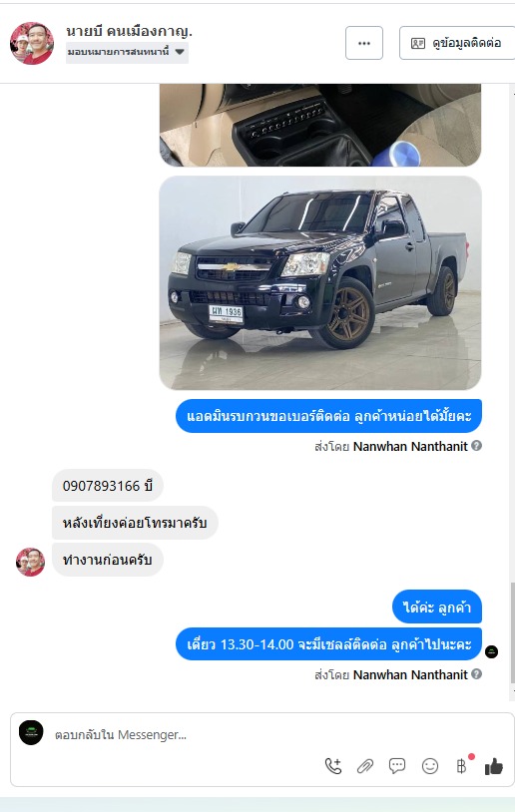Click the customer avatar beside ทำงานก่อนครับ message

tap(30, 562)
